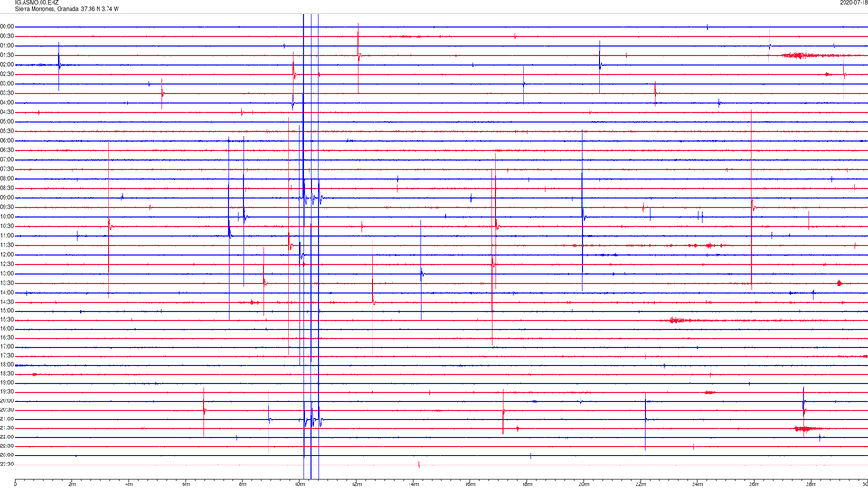Click the '06:30' time label
Screen dimensions: 868x488
[7, 150]
